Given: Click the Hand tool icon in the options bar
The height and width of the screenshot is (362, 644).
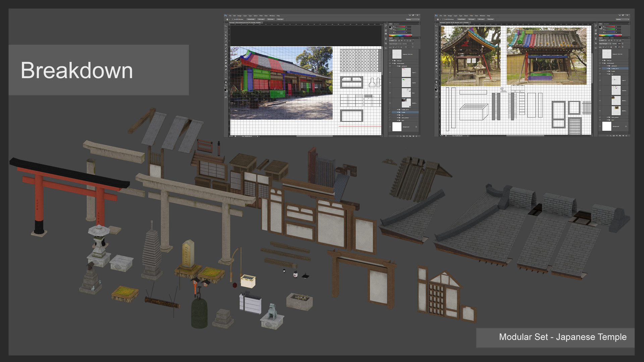Looking at the screenshot, I should (x=227, y=19).
